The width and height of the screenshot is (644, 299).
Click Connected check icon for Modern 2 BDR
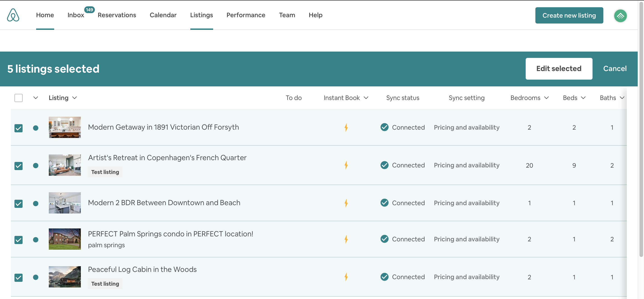point(384,203)
